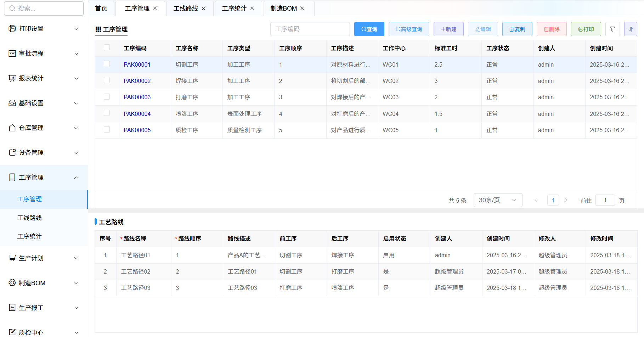
Task: Check the PAK00005 row checkbox
Action: point(107,129)
